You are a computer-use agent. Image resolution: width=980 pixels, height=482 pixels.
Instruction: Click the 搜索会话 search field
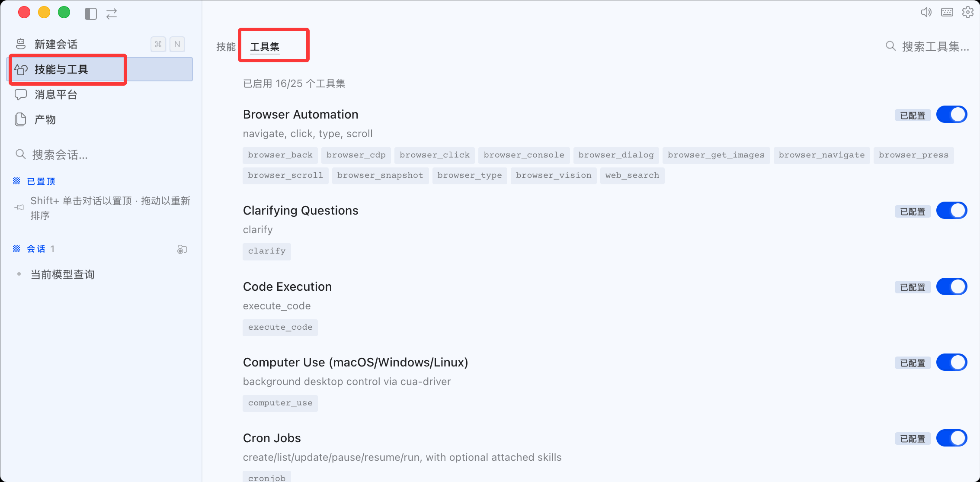100,154
